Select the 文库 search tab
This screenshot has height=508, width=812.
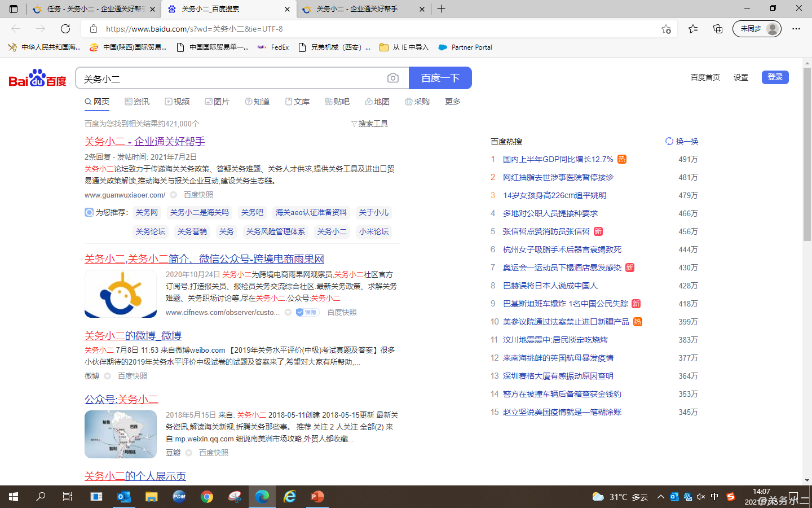tap(297, 102)
